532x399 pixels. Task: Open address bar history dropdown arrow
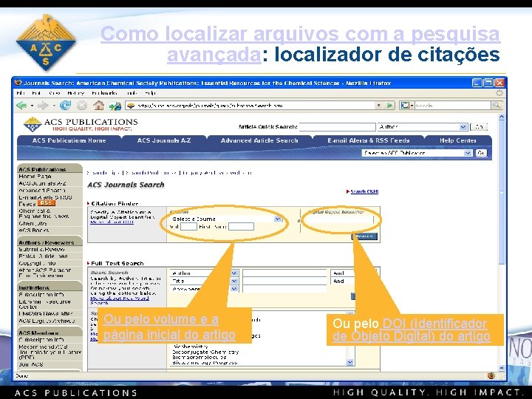[x=378, y=106]
